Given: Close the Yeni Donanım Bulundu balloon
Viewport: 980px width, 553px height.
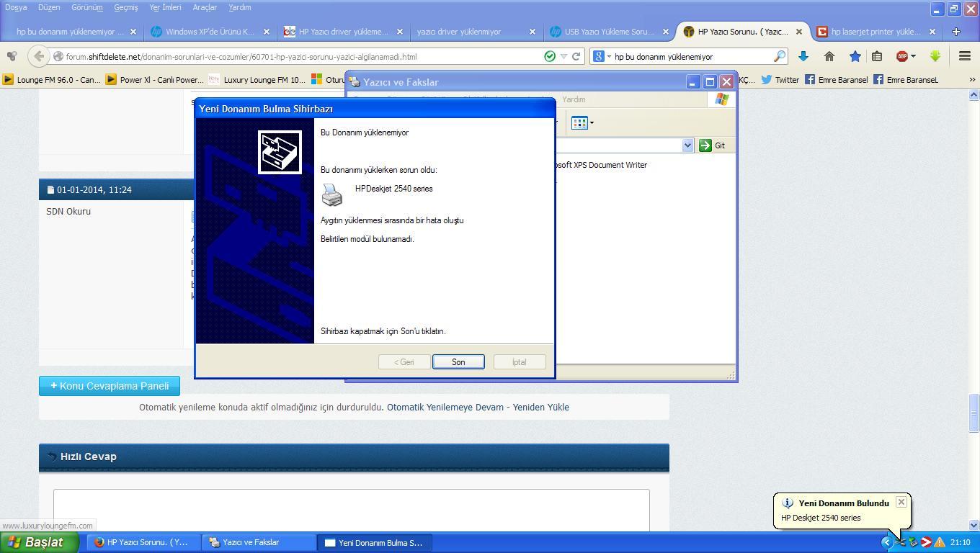Looking at the screenshot, I should pyautogui.click(x=901, y=502).
